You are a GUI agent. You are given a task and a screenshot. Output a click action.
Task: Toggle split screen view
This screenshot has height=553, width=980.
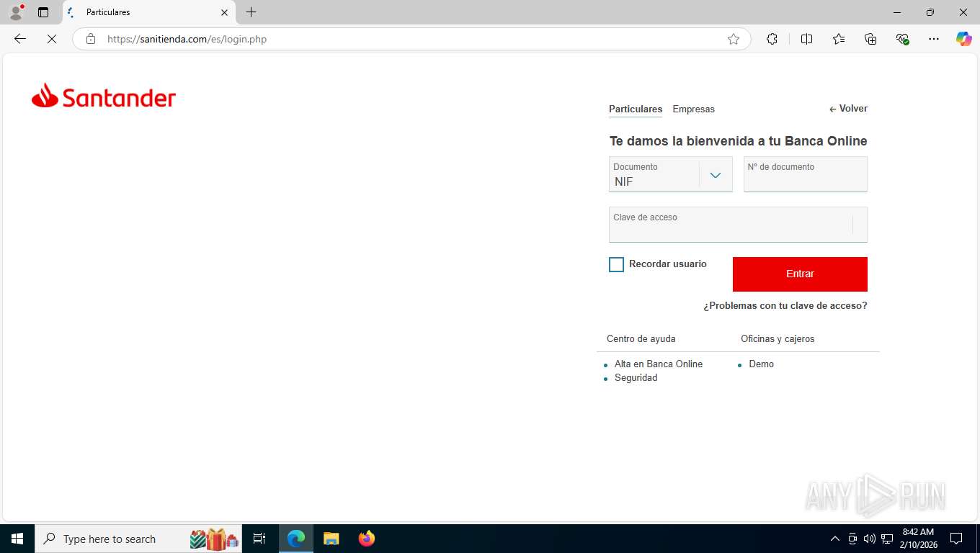tap(806, 39)
